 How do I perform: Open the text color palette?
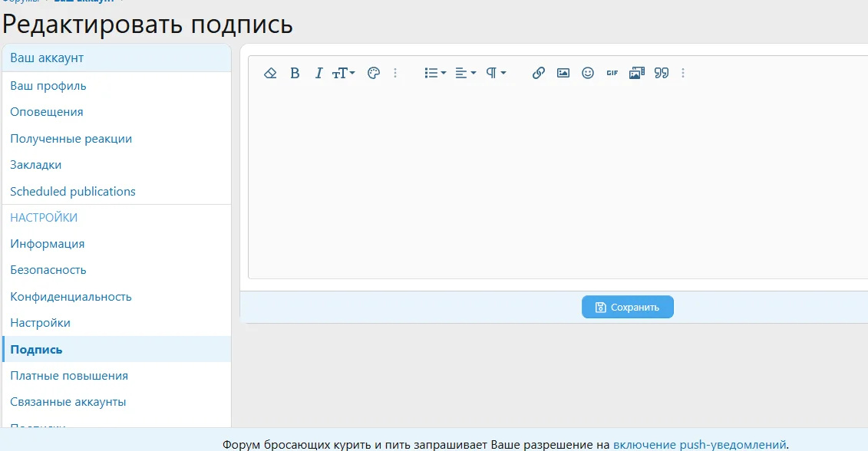coord(374,73)
